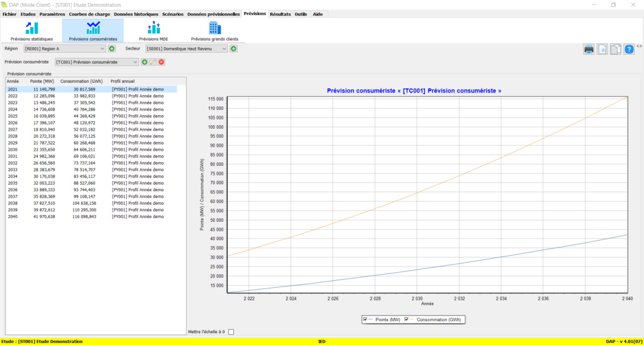
Task: Edit forecast with the pencil icon
Action: [x=153, y=62]
